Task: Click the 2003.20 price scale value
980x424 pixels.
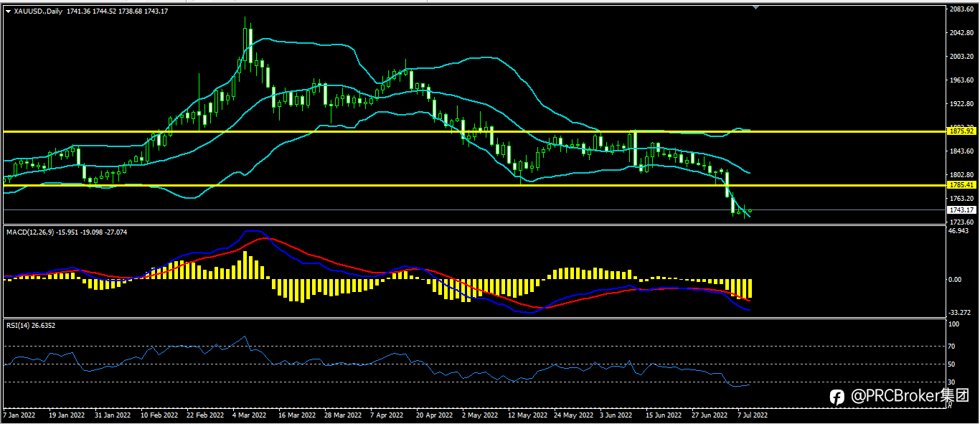Action: (x=960, y=57)
